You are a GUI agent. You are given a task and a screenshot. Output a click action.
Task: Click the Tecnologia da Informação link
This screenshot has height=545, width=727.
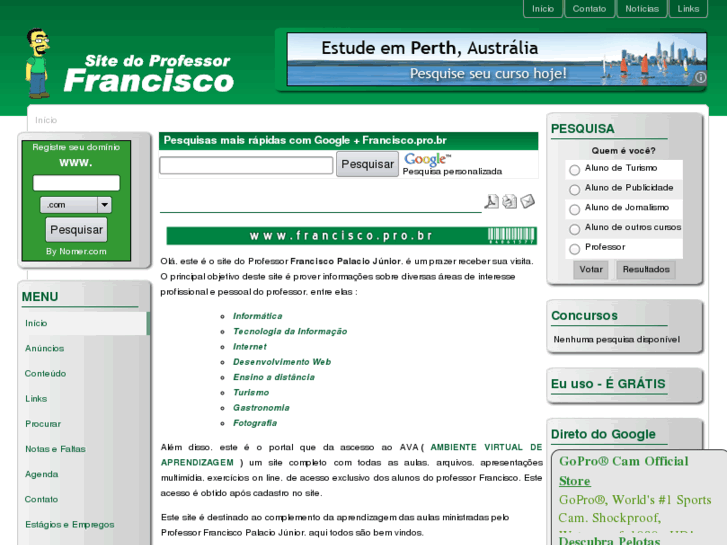click(x=290, y=331)
